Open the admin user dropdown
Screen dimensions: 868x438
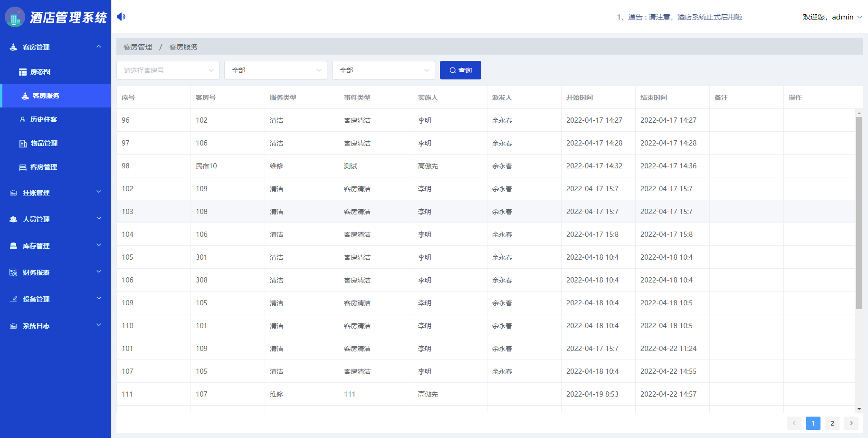point(832,17)
